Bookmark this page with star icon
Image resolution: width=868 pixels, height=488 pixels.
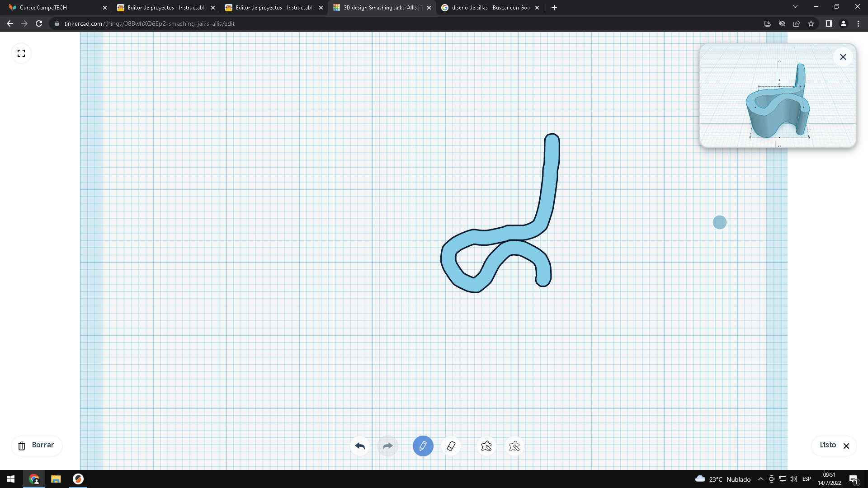pyautogui.click(x=811, y=23)
